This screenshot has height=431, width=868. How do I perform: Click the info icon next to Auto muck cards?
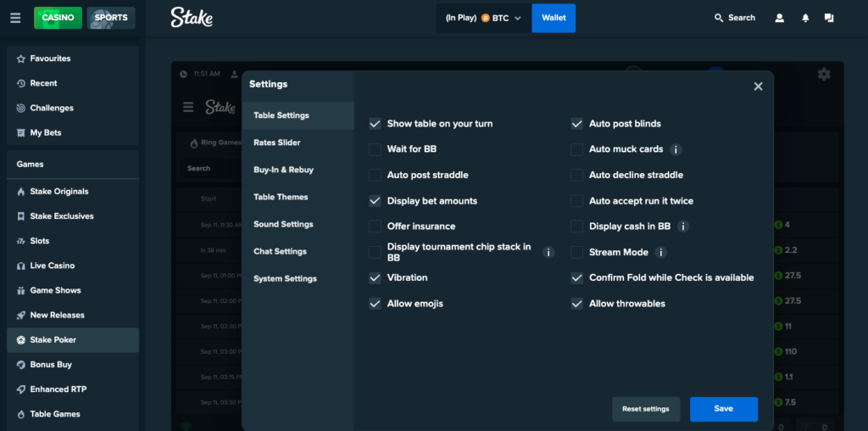click(x=676, y=149)
